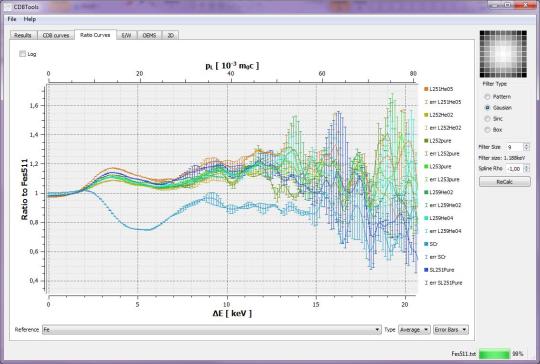Viewport: 540px width, 364px height.
Task: Click the 99% progress text
Action: coord(518,354)
